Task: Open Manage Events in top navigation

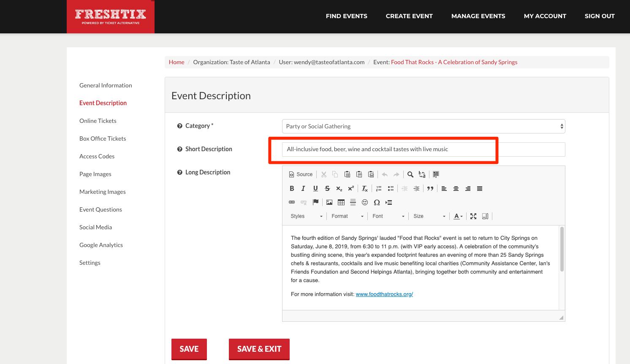Action: pos(478,16)
